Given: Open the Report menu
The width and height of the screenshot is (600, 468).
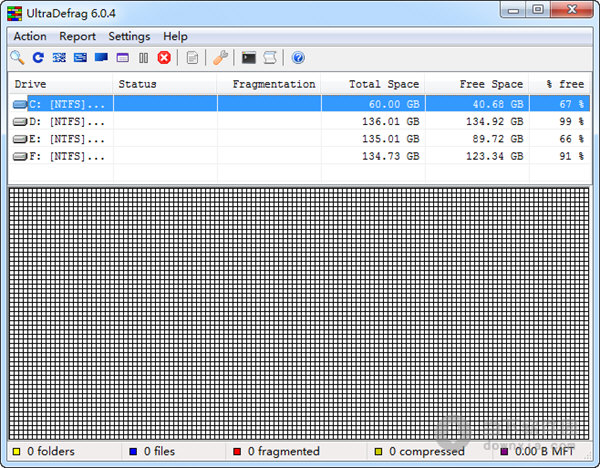Looking at the screenshot, I should click(77, 36).
